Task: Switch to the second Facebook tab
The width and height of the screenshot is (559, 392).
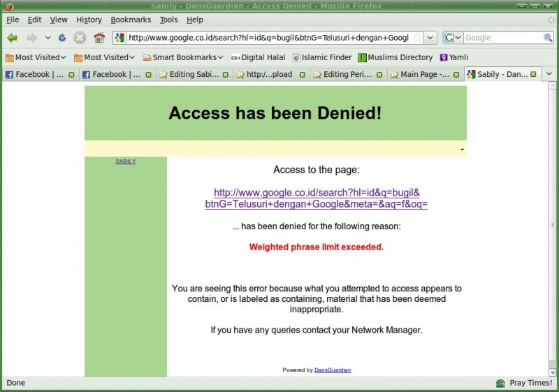Action: click(x=112, y=75)
